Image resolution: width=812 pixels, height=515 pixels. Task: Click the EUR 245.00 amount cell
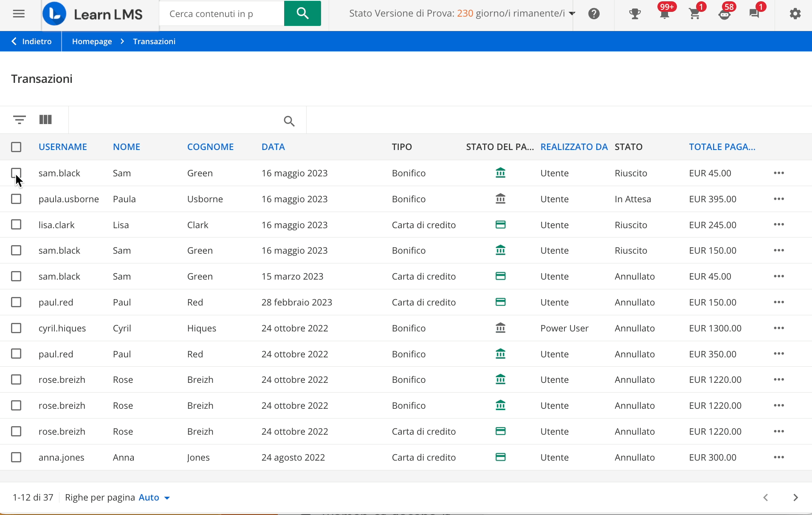713,225
